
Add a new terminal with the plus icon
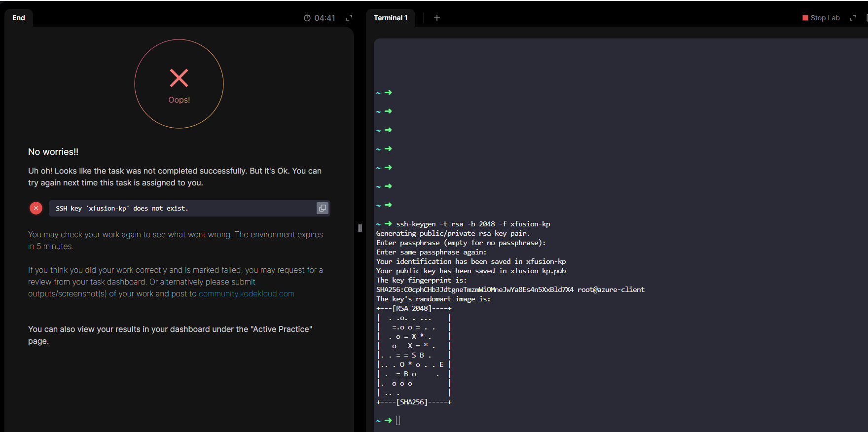tap(436, 18)
